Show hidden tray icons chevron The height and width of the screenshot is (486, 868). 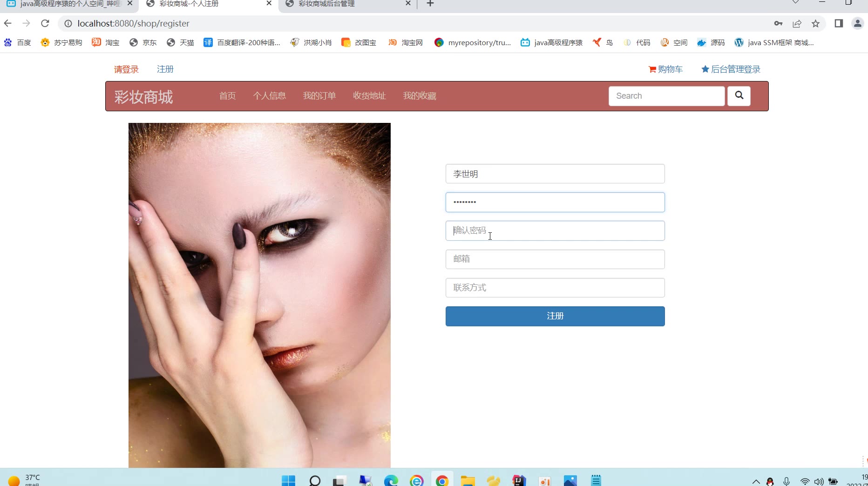pyautogui.click(x=756, y=482)
